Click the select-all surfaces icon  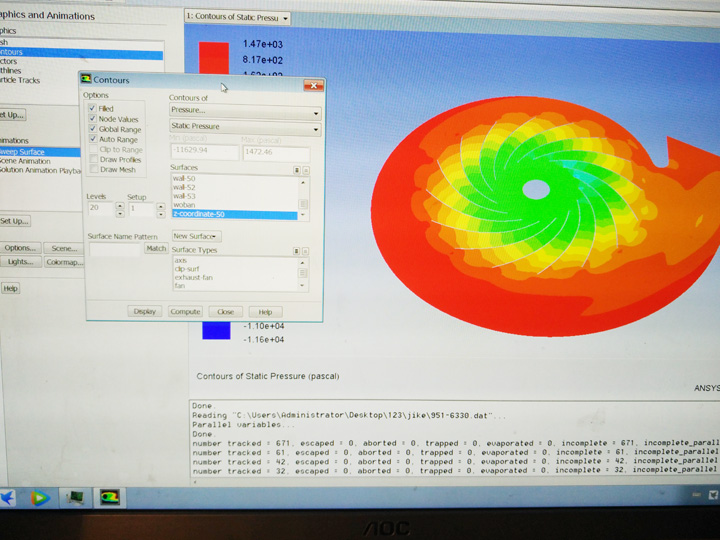(x=296, y=170)
